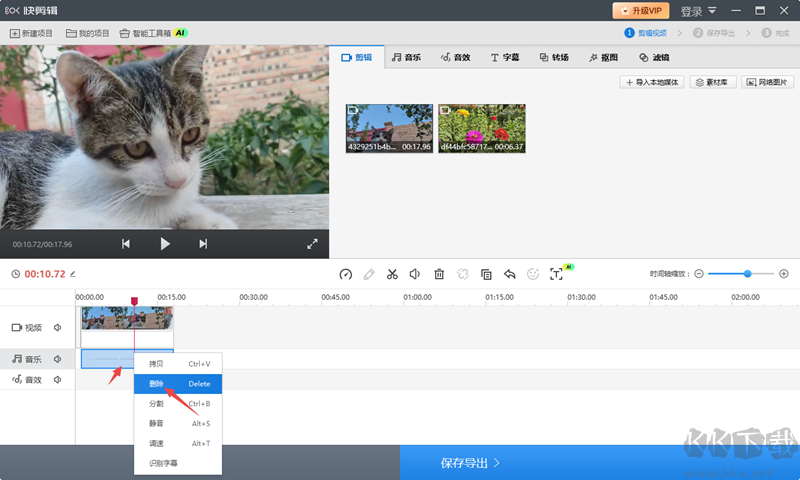Click the speed adjustment gauge icon

click(x=346, y=274)
